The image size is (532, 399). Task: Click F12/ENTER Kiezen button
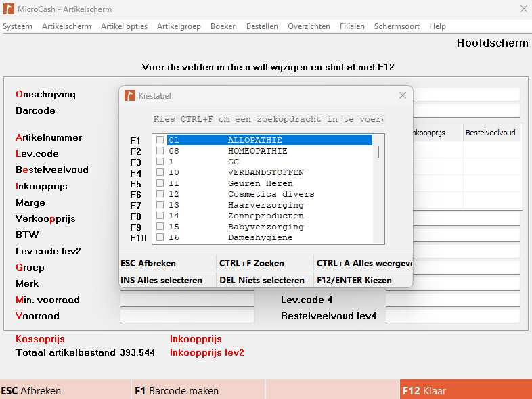click(x=363, y=281)
